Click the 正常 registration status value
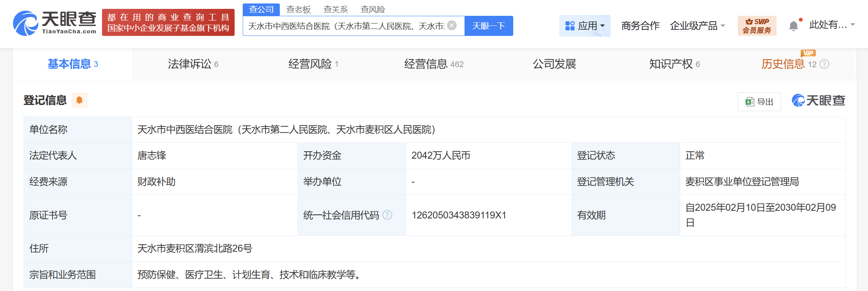The image size is (868, 291). pyautogui.click(x=695, y=156)
